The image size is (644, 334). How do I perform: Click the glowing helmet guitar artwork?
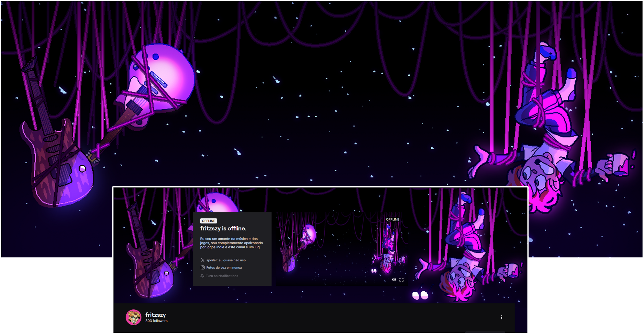(x=164, y=77)
